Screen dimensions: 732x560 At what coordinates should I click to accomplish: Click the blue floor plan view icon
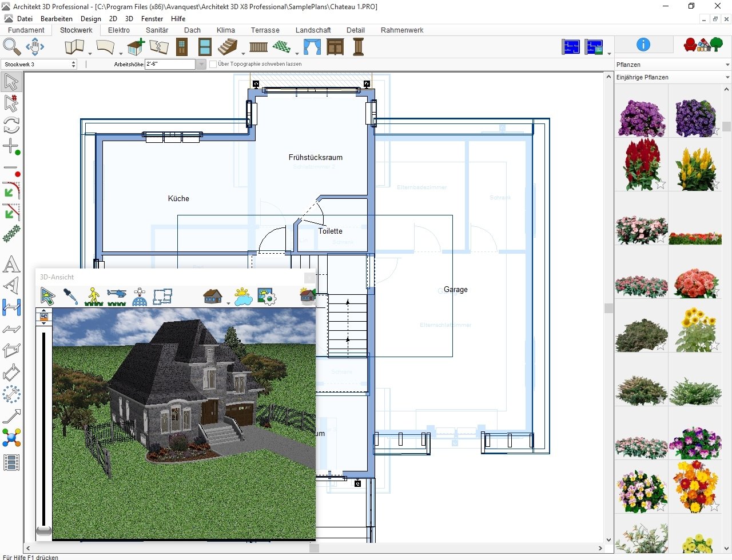coord(571,47)
